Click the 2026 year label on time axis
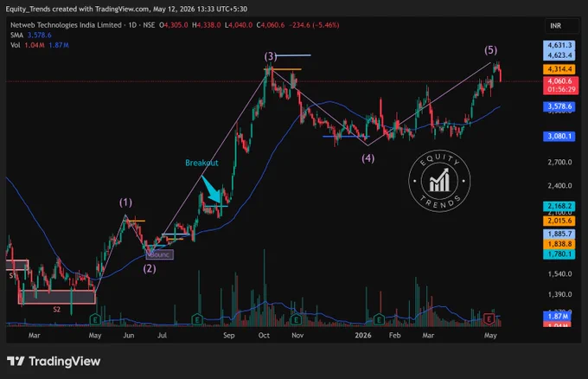The image size is (588, 379). 363,336
